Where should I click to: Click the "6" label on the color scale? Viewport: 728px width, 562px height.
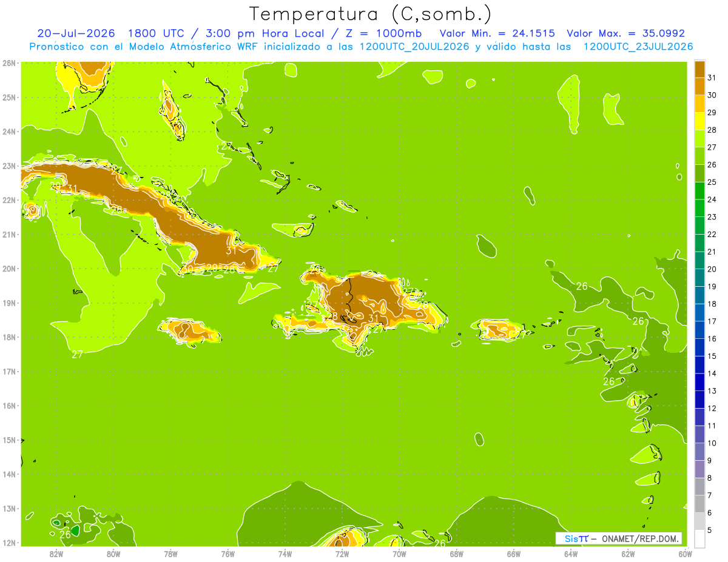[x=710, y=513]
